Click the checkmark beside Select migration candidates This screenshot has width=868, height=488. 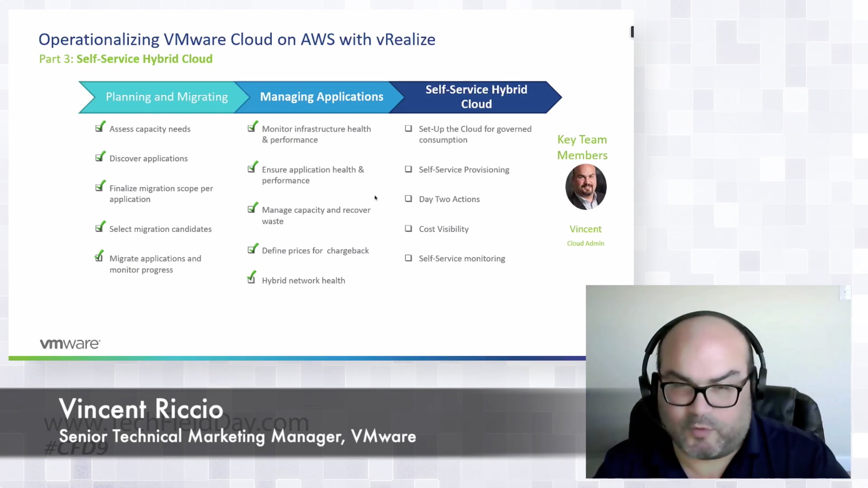point(100,228)
